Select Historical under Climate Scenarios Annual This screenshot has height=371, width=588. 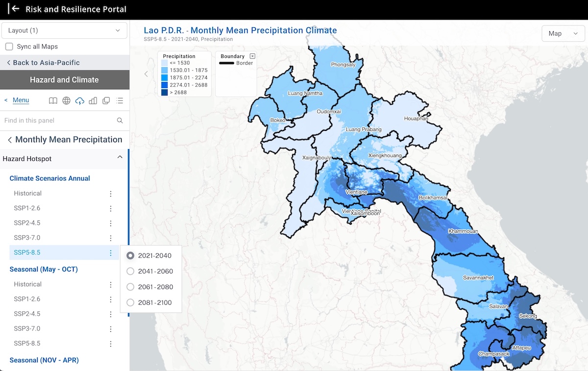pyautogui.click(x=28, y=194)
